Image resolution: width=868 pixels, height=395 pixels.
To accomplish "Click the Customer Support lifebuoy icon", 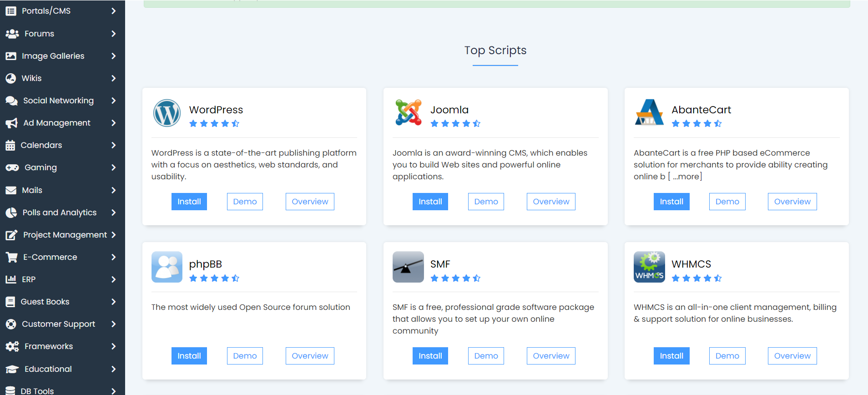I will tap(11, 324).
